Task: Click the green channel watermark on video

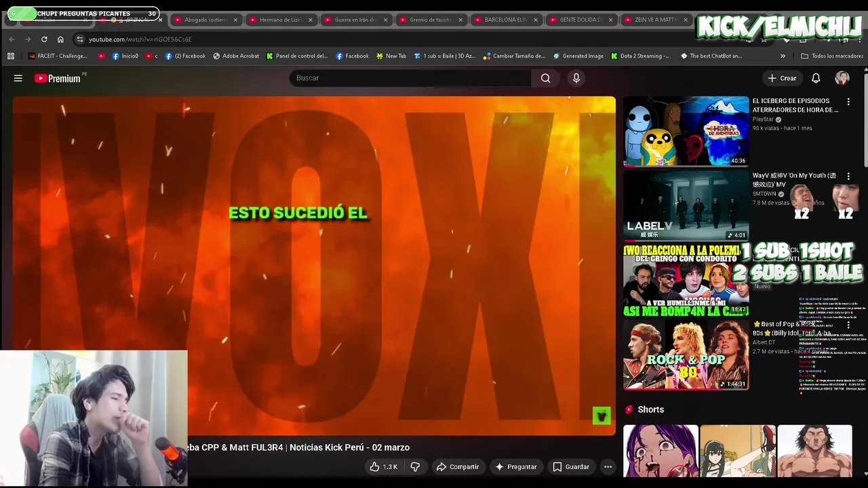Action: click(601, 415)
